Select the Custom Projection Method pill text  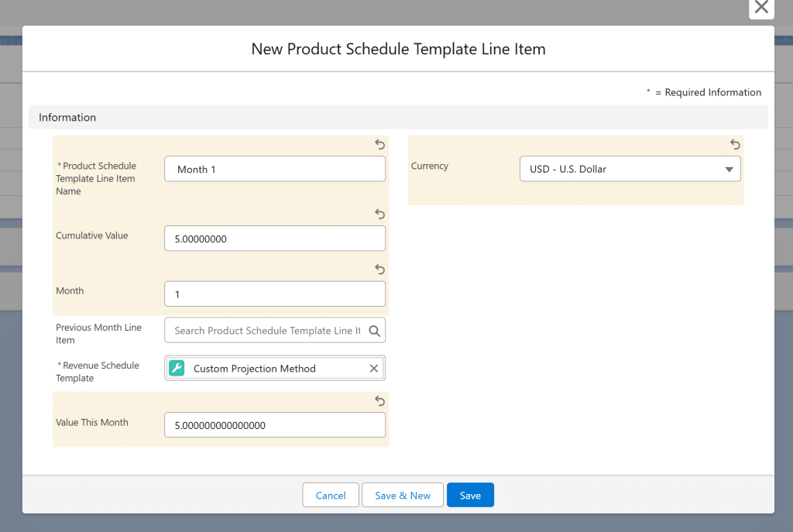[254, 369]
